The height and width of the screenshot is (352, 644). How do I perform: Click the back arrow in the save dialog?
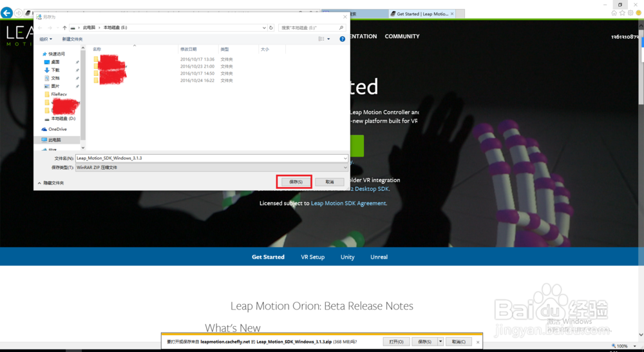point(40,28)
